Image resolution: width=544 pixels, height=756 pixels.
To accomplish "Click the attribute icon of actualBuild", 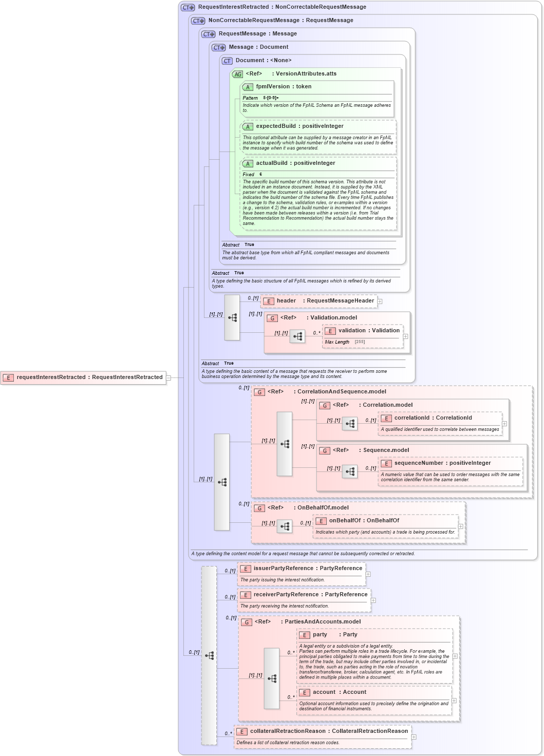I will coord(248,163).
